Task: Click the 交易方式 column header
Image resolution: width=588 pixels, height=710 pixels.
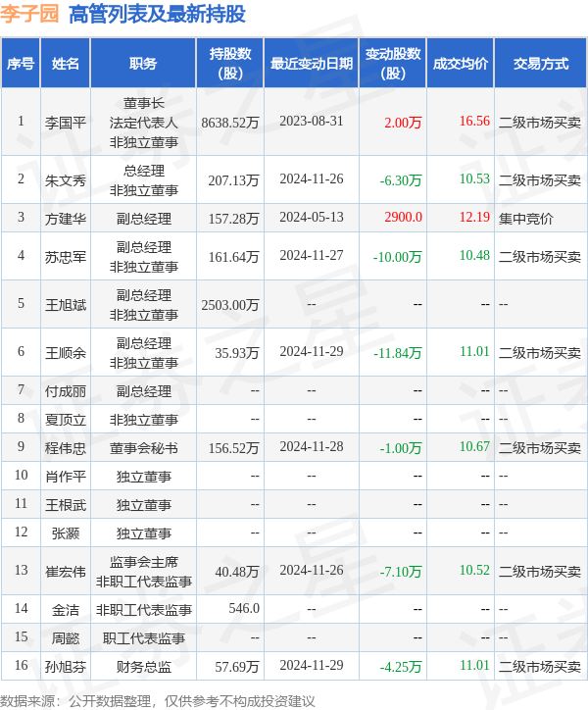Action: pos(541,64)
